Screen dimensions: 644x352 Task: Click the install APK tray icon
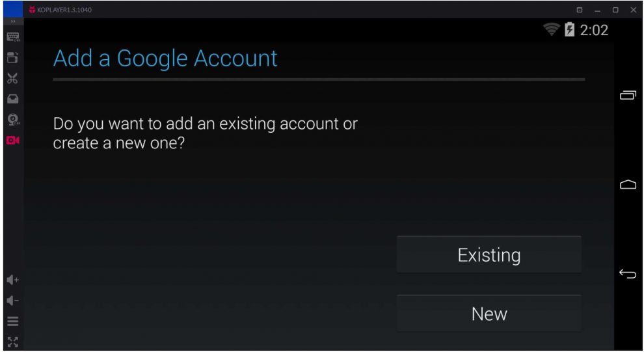pos(12,99)
